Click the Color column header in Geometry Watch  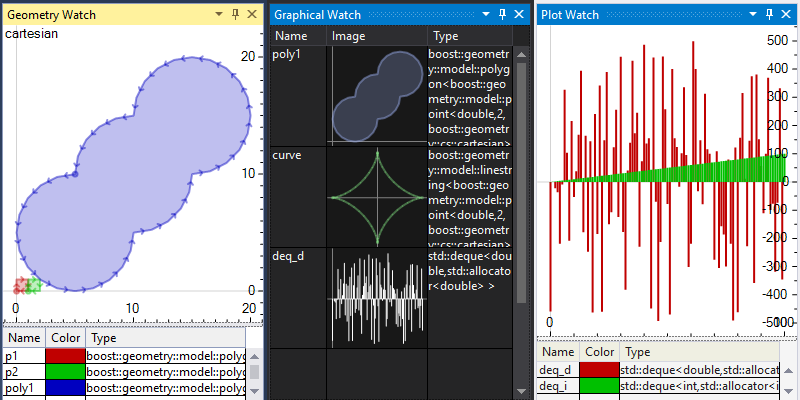[x=65, y=338]
